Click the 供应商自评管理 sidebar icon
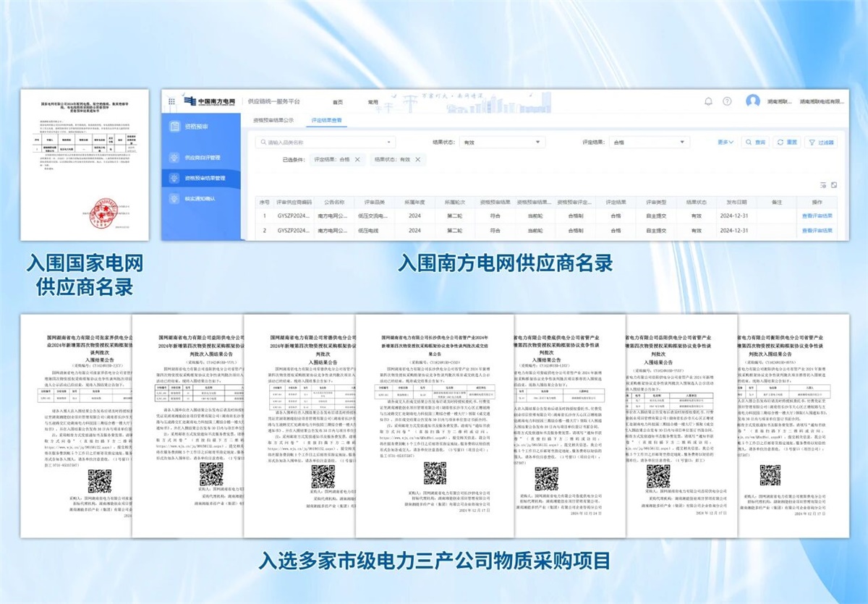The image size is (868, 604). (x=174, y=157)
